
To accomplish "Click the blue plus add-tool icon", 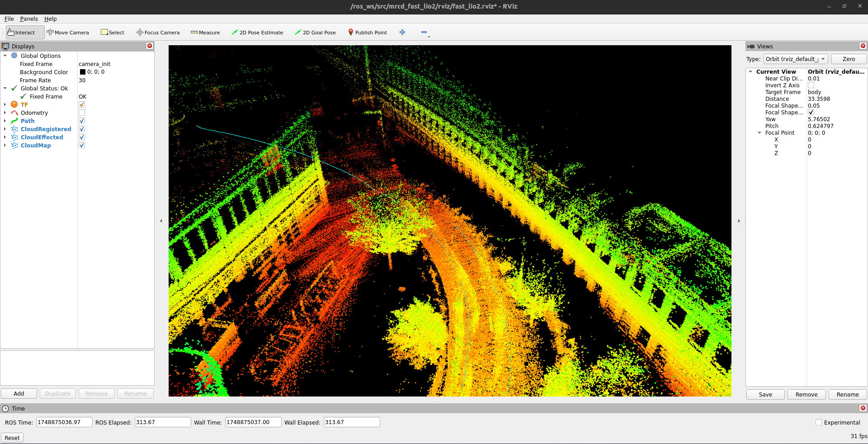I will [402, 32].
